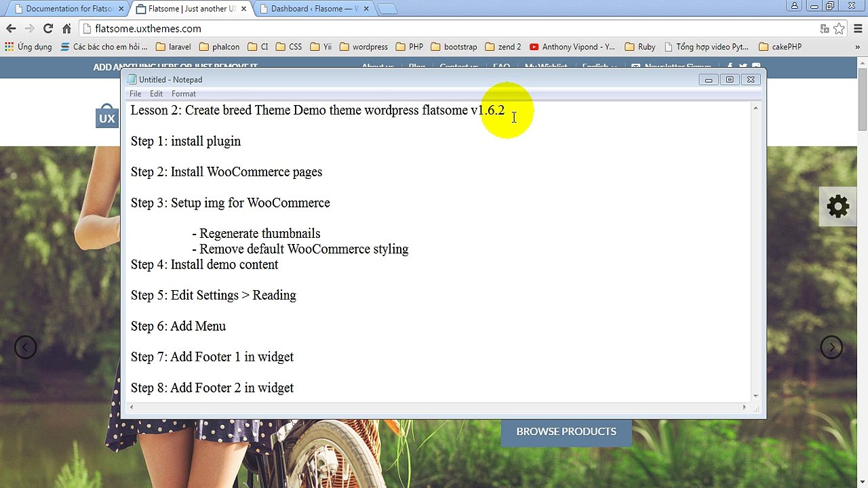Viewport: 868px width, 488px height.
Task: Open the bootstrap bookmarks folder
Action: point(454,47)
